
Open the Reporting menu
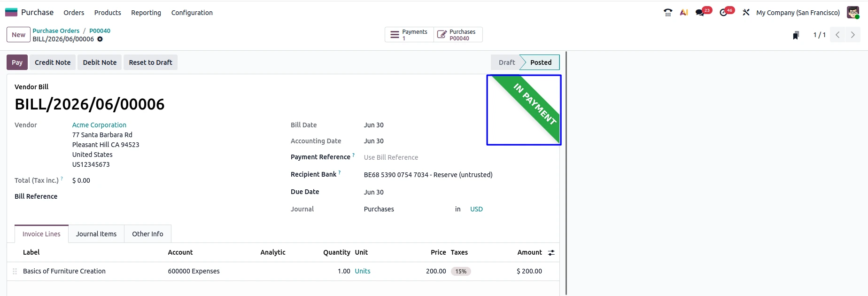point(146,13)
